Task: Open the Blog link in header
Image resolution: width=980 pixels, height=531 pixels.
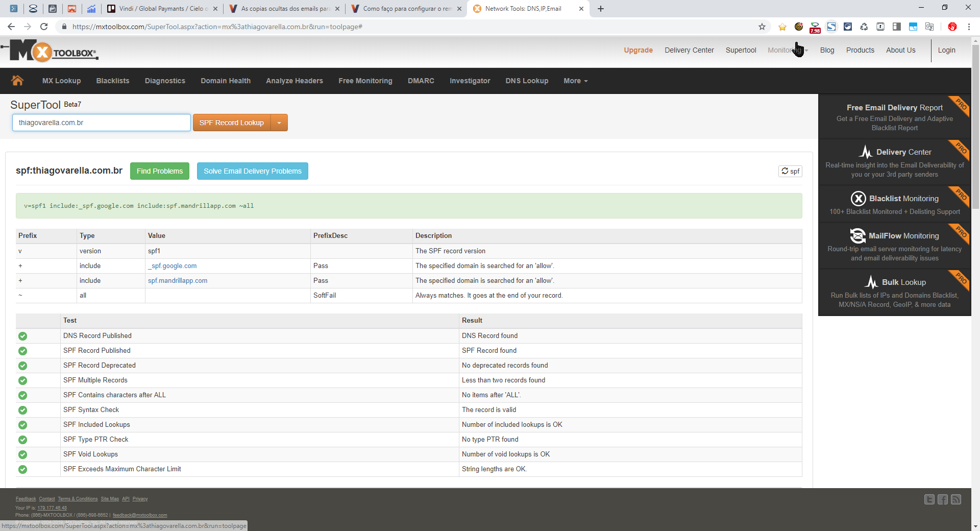Action: tap(827, 50)
